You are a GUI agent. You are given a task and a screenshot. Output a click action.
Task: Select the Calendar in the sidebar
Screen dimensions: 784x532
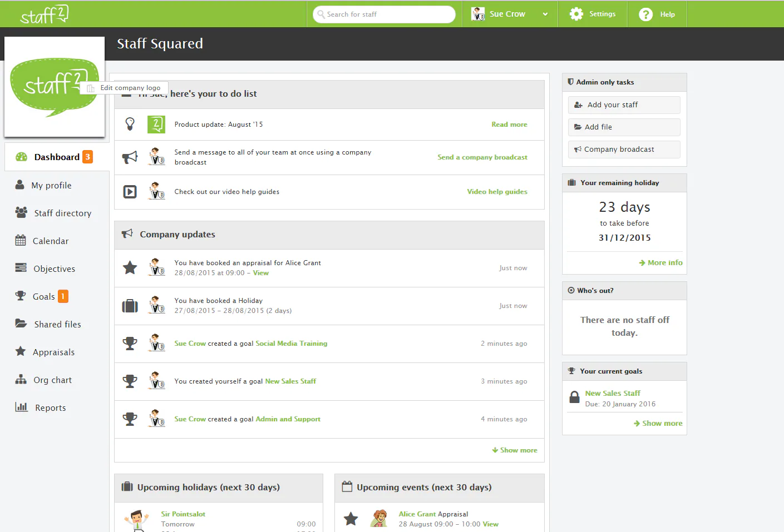coord(50,241)
